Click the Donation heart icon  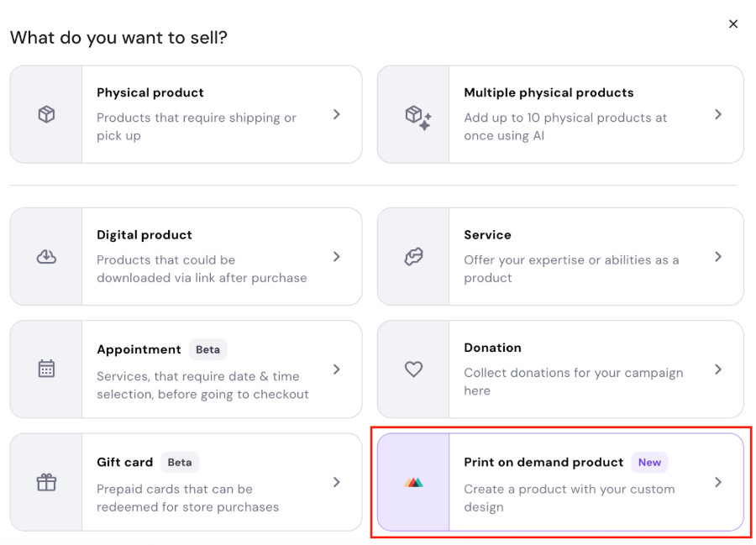pyautogui.click(x=413, y=369)
